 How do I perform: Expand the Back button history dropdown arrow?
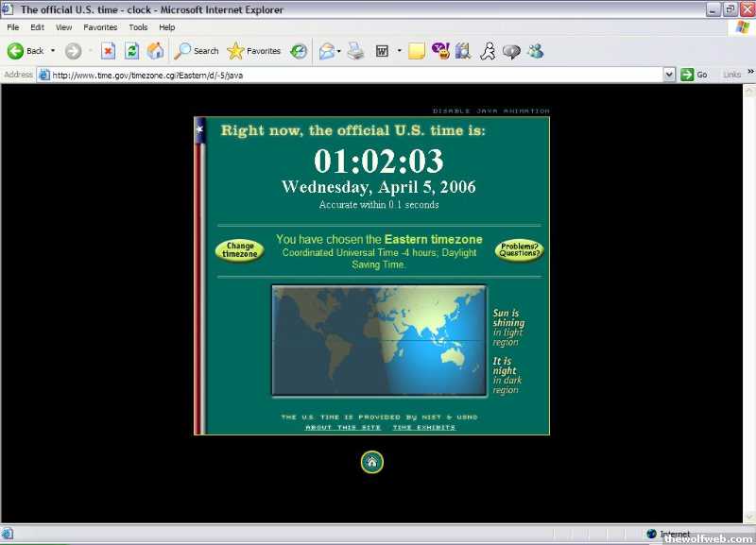(53, 51)
